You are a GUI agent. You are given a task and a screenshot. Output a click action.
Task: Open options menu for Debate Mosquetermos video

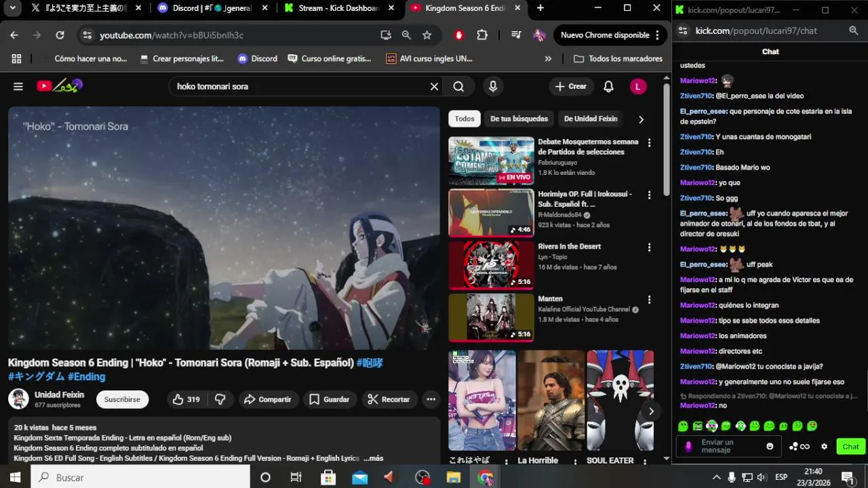pos(649,142)
